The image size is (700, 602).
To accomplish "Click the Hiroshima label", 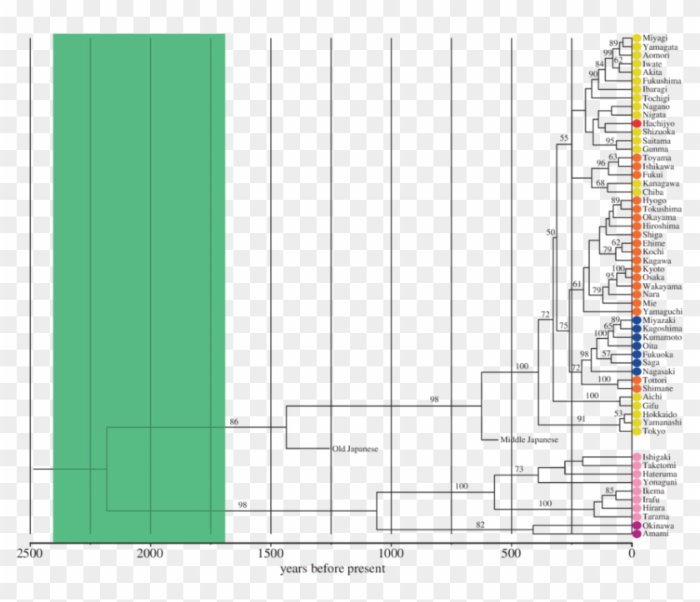I will 661,226.
